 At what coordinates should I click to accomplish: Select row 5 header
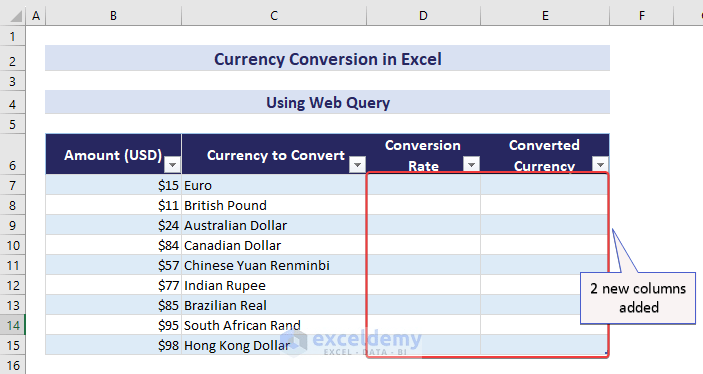(x=13, y=124)
